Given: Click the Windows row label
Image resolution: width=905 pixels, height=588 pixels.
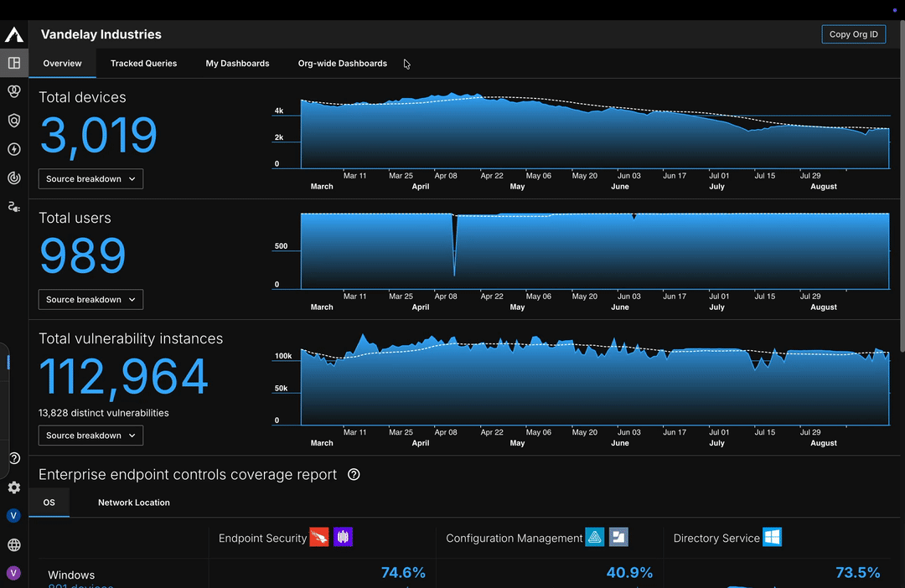Looking at the screenshot, I should pos(71,575).
